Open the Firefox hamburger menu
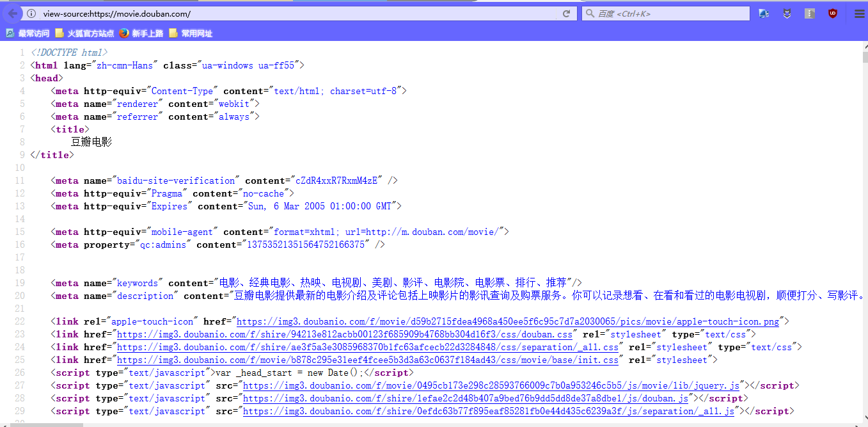The width and height of the screenshot is (868, 427). click(859, 13)
